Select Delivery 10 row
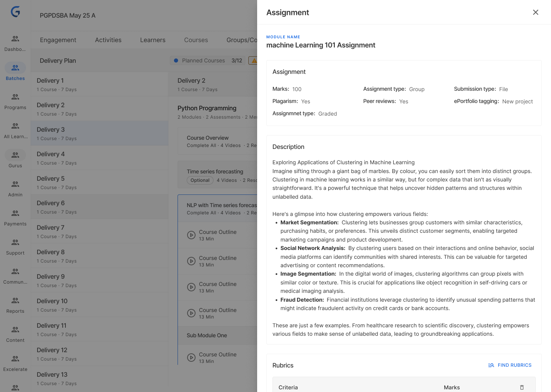 coord(99,305)
